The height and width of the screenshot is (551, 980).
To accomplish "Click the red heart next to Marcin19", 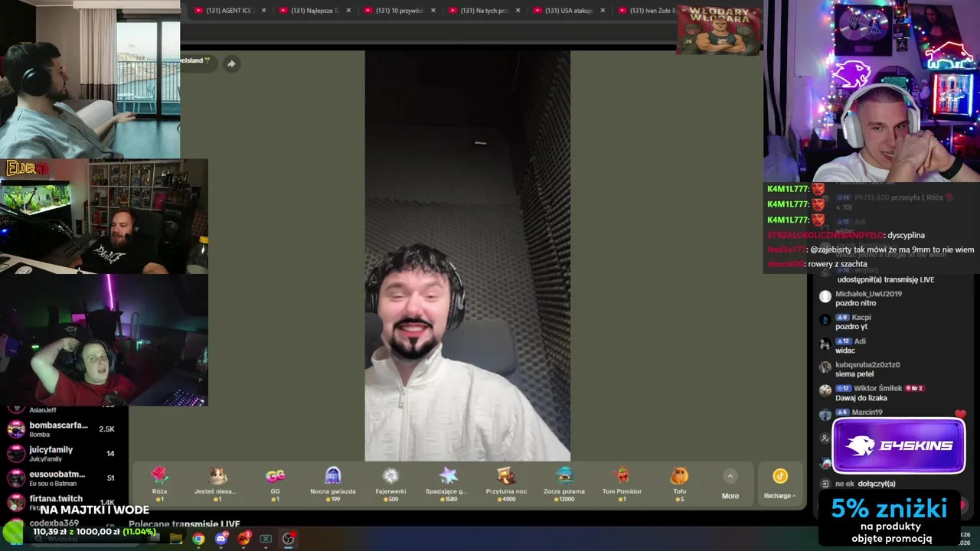I will (960, 414).
